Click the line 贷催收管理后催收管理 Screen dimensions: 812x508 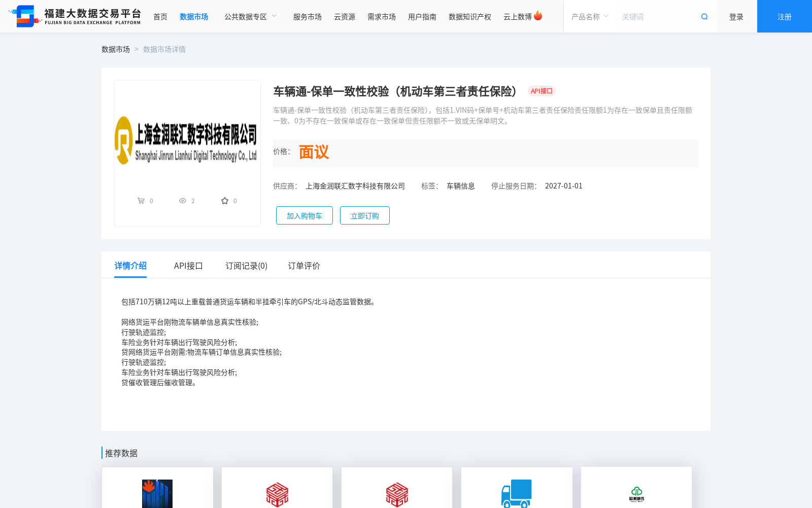pyautogui.click(x=159, y=383)
